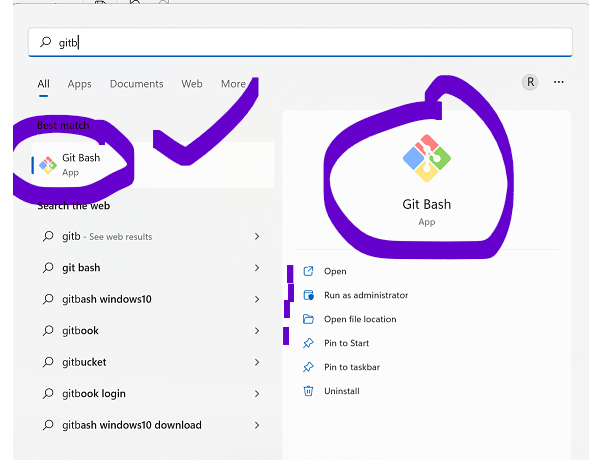The height and width of the screenshot is (460, 589).
Task: Select 'gitbash windows10 download' suggestion
Action: (x=153, y=425)
